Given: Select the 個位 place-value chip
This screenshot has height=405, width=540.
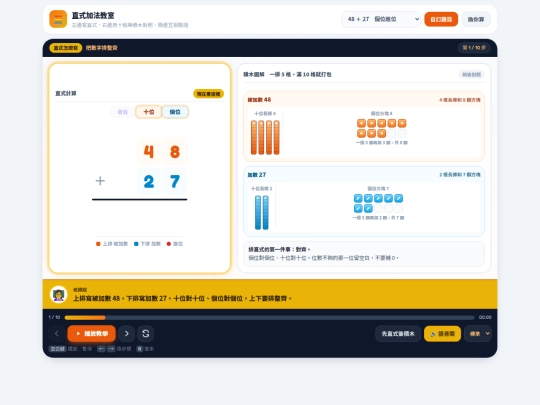Looking at the screenshot, I should 175,112.
